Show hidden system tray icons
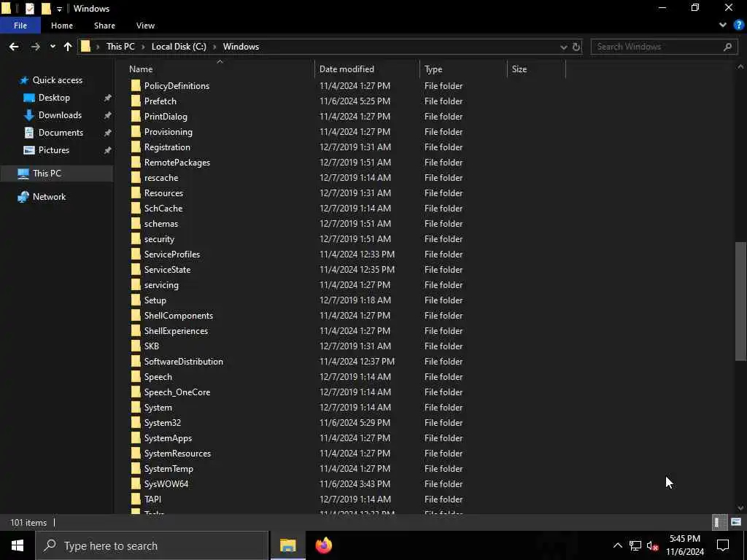The image size is (747, 560). (617, 545)
